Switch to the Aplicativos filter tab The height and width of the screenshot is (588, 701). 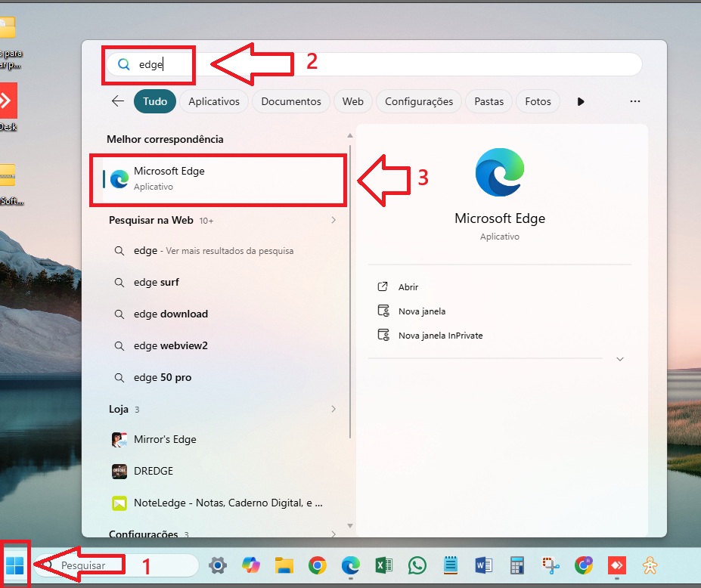tap(214, 101)
